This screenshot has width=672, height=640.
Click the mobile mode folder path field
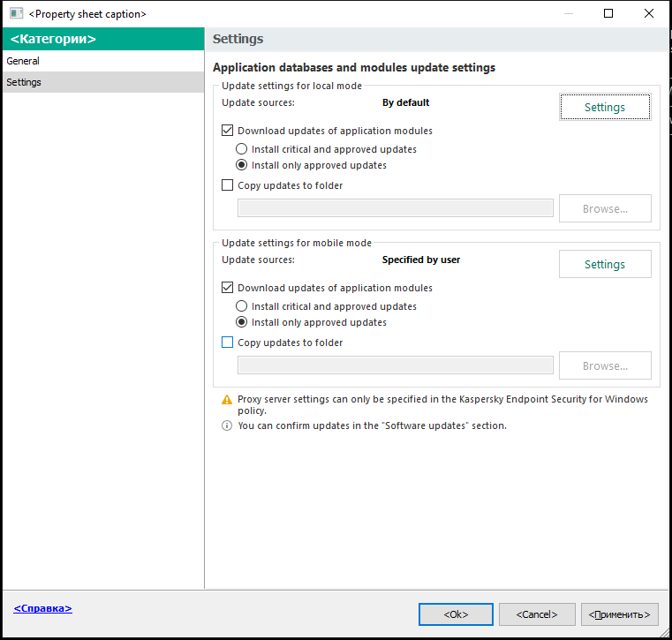click(x=395, y=365)
